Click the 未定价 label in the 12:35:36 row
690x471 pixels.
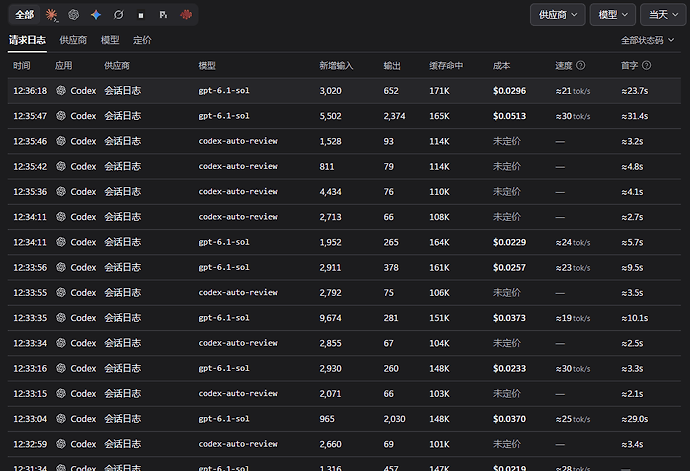(506, 191)
